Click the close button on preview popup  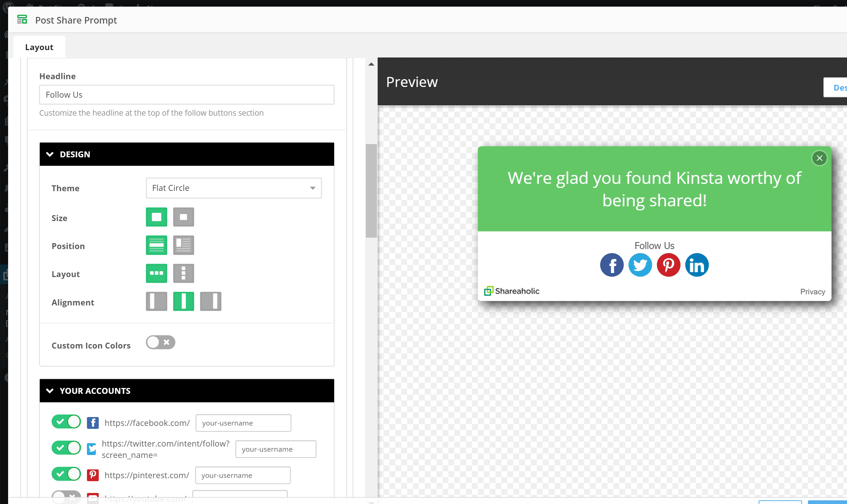click(819, 158)
